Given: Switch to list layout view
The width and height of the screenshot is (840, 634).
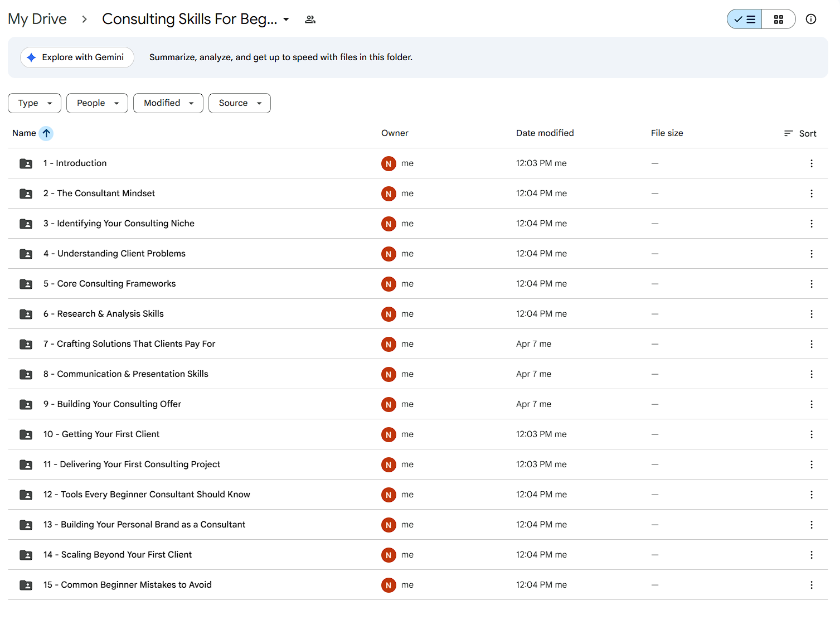Looking at the screenshot, I should coord(745,20).
